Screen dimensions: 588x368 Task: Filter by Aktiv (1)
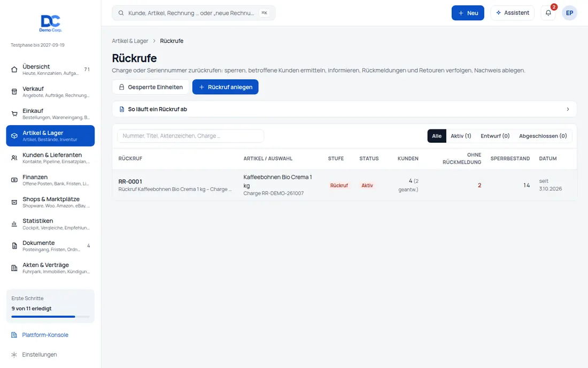coord(461,136)
